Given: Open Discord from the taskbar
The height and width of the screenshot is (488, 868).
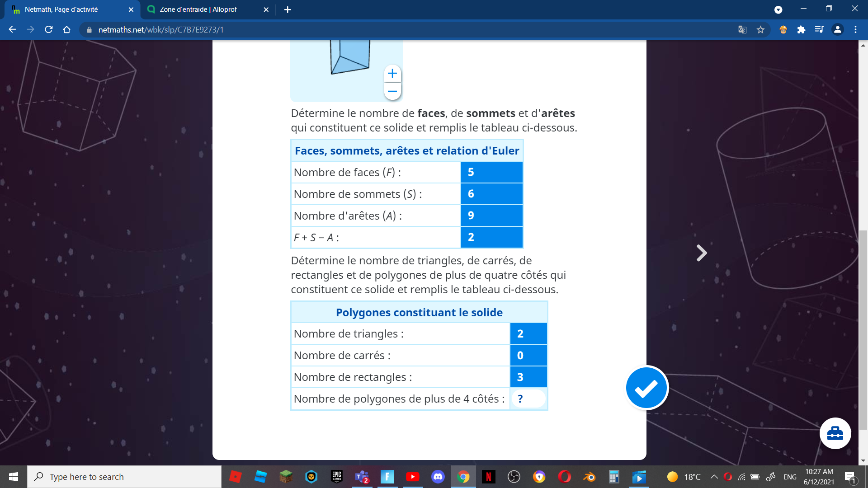Looking at the screenshot, I should click(x=438, y=477).
